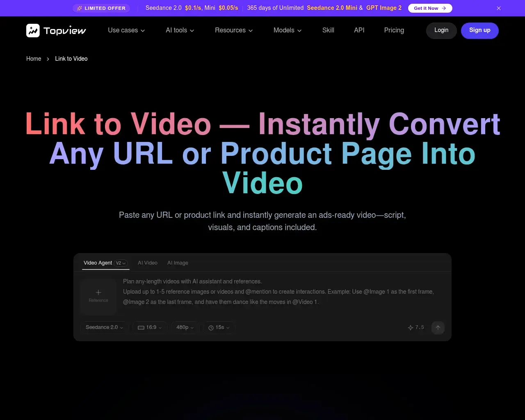Change the 480p resolution setting
The height and width of the screenshot is (420, 525).
185,327
